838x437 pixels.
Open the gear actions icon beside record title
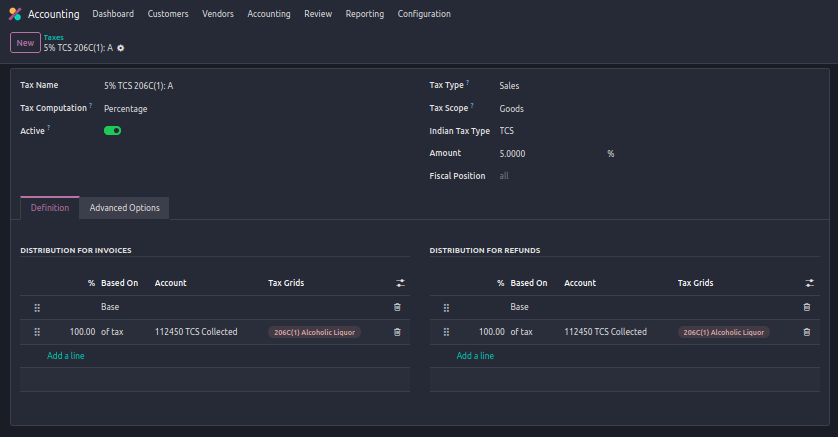(121, 48)
